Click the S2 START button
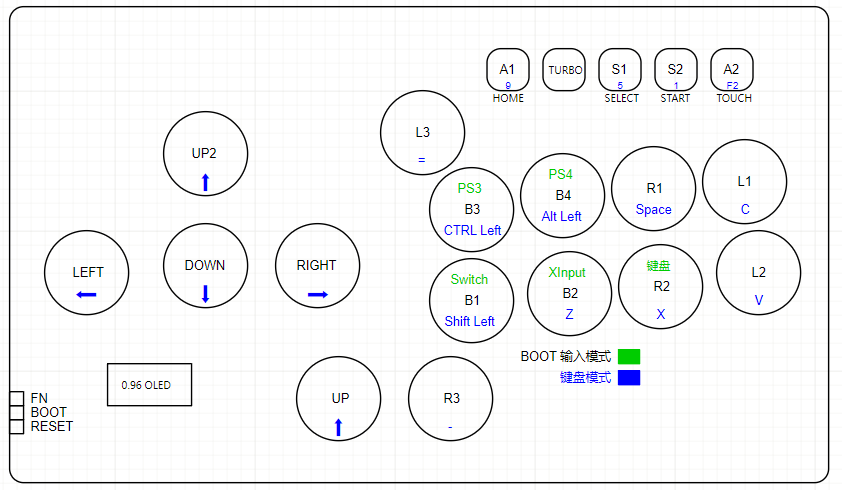The height and width of the screenshot is (490, 842). click(676, 70)
